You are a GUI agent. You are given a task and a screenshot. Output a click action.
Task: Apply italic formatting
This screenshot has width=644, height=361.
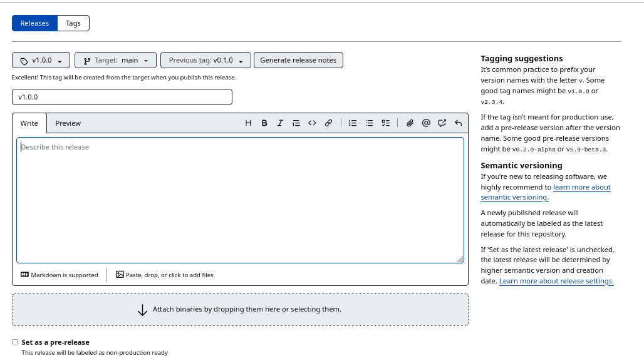tap(280, 123)
